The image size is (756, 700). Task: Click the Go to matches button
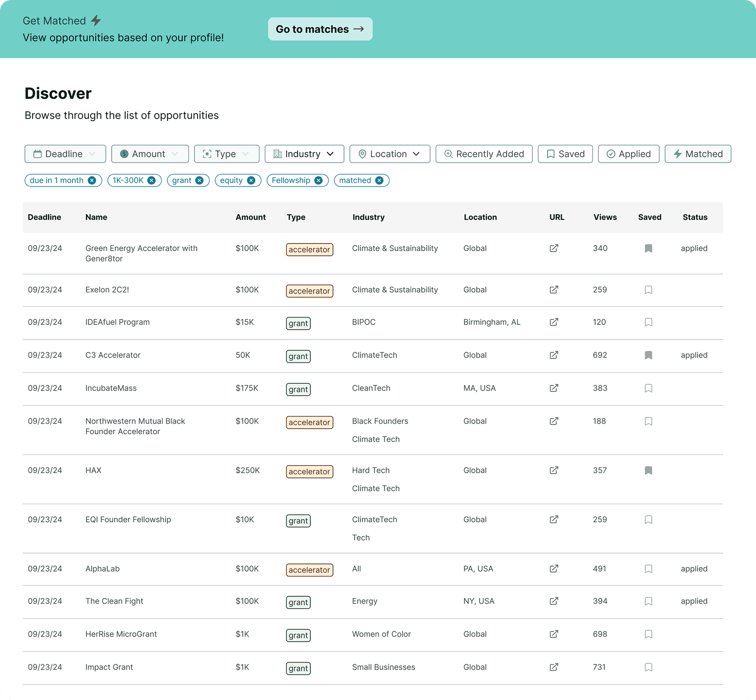[x=320, y=29]
